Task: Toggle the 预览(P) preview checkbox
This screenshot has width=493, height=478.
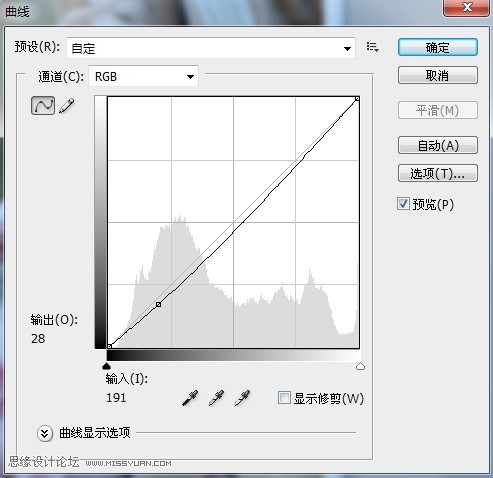Action: tap(403, 204)
